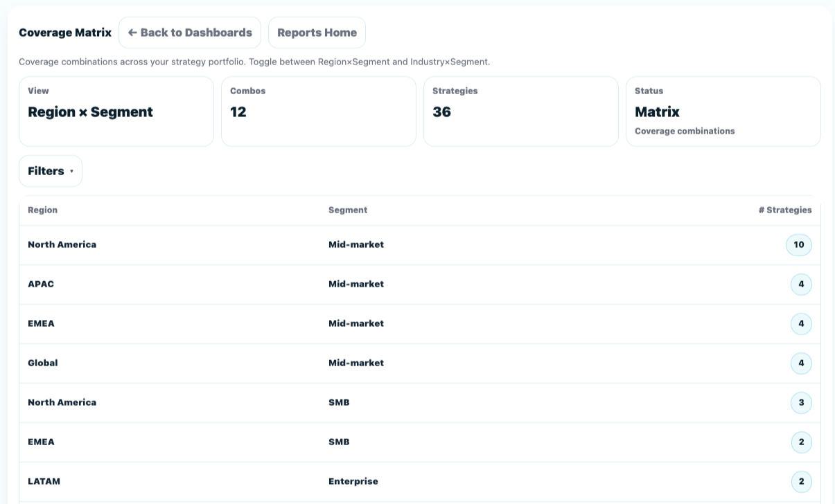The height and width of the screenshot is (504, 835).
Task: Select the View Region × Segment card
Action: tap(116, 111)
